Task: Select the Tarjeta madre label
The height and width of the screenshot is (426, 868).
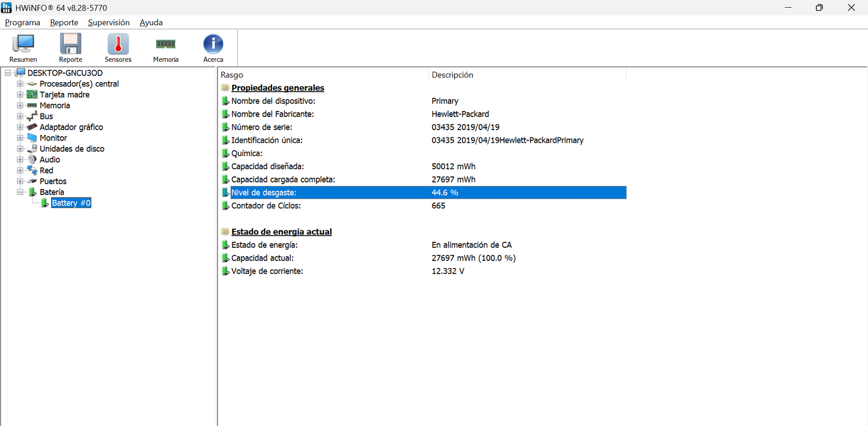Action: 65,95
